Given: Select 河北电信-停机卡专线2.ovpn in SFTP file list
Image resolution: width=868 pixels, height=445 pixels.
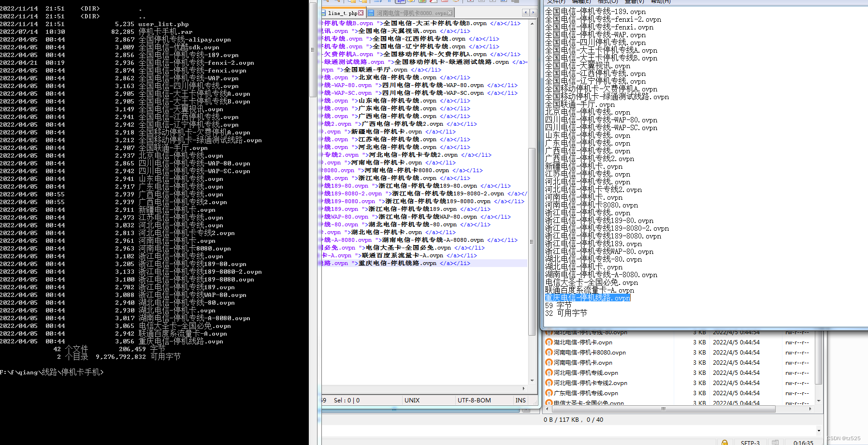Looking at the screenshot, I should coord(591,383).
